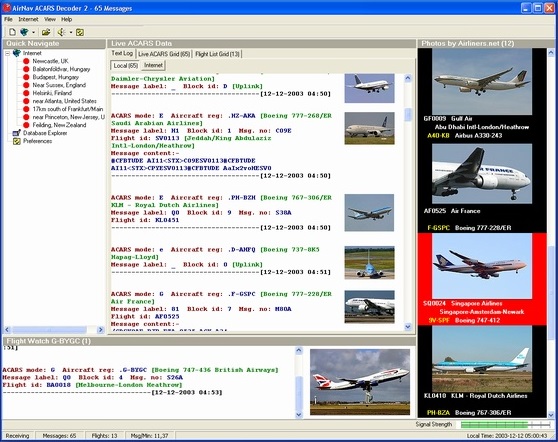
Task: Click the Receiving status indicator
Action: click(17, 436)
